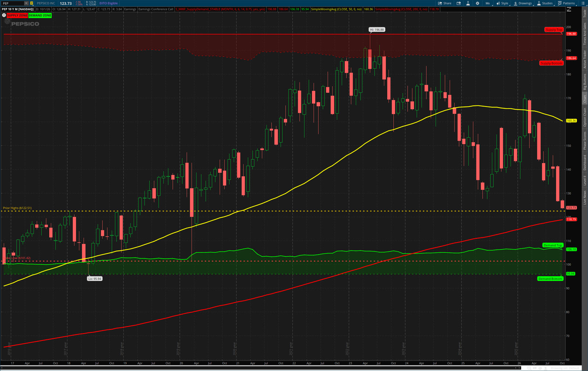The width and height of the screenshot is (588, 371).
Task: Open chart settings gear icon
Action: [477, 3]
